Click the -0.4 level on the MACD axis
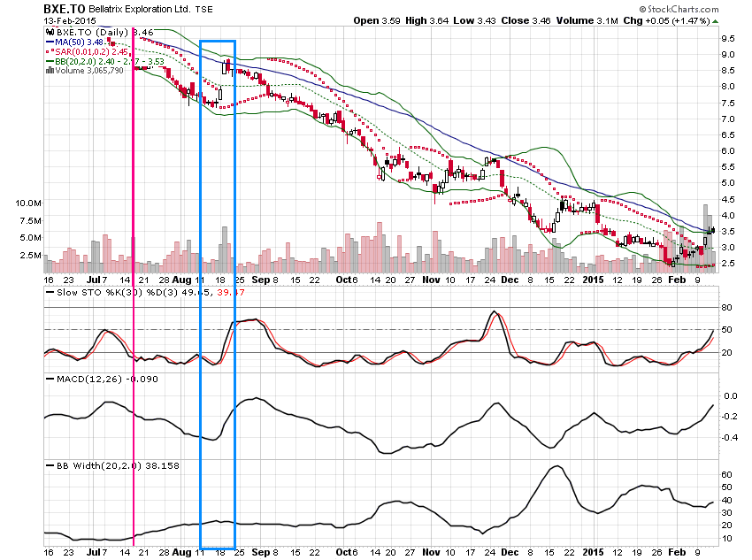 [x=730, y=437]
